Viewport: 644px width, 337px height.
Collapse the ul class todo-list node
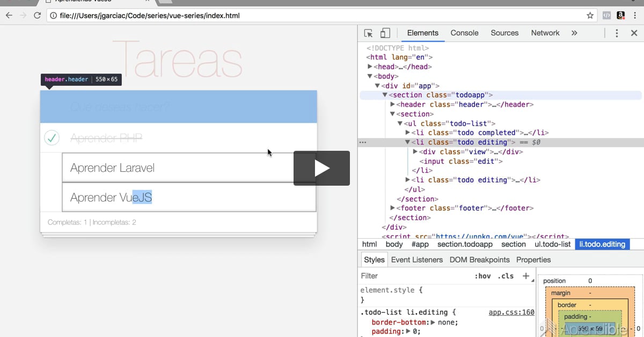click(400, 123)
